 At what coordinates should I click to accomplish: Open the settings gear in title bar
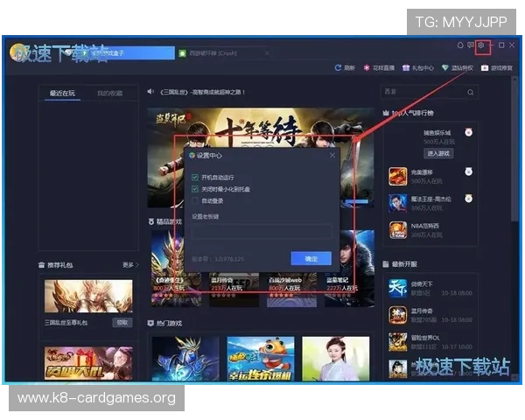click(480, 45)
